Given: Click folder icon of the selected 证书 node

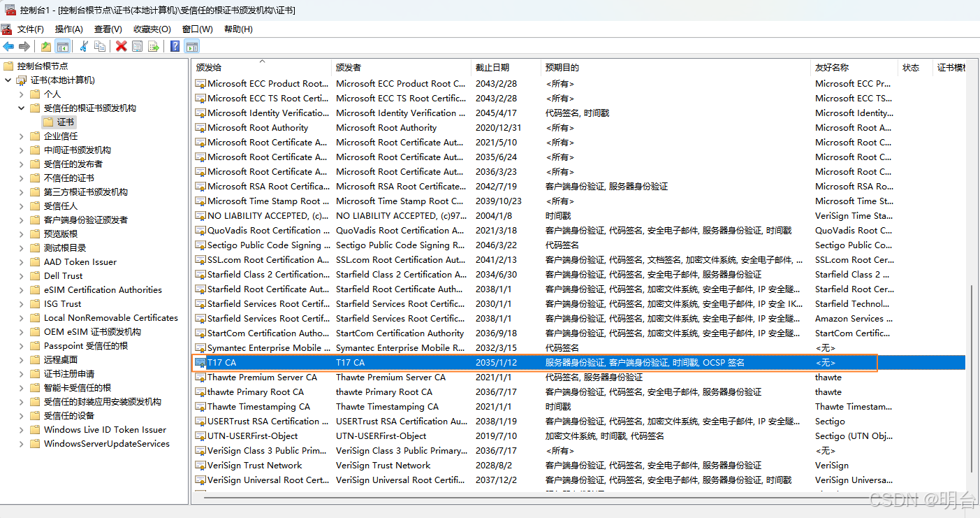Looking at the screenshot, I should tap(48, 122).
